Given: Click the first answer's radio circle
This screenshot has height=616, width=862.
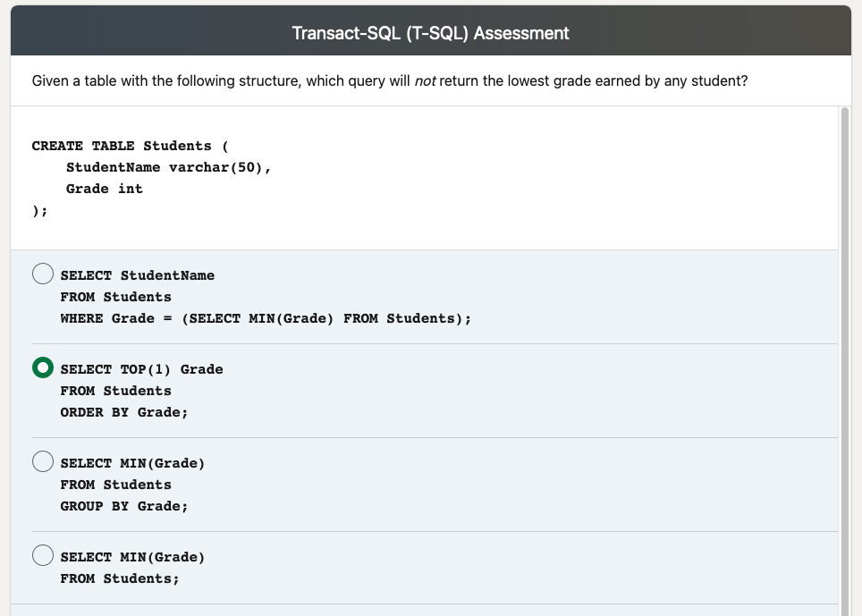Looking at the screenshot, I should (43, 274).
